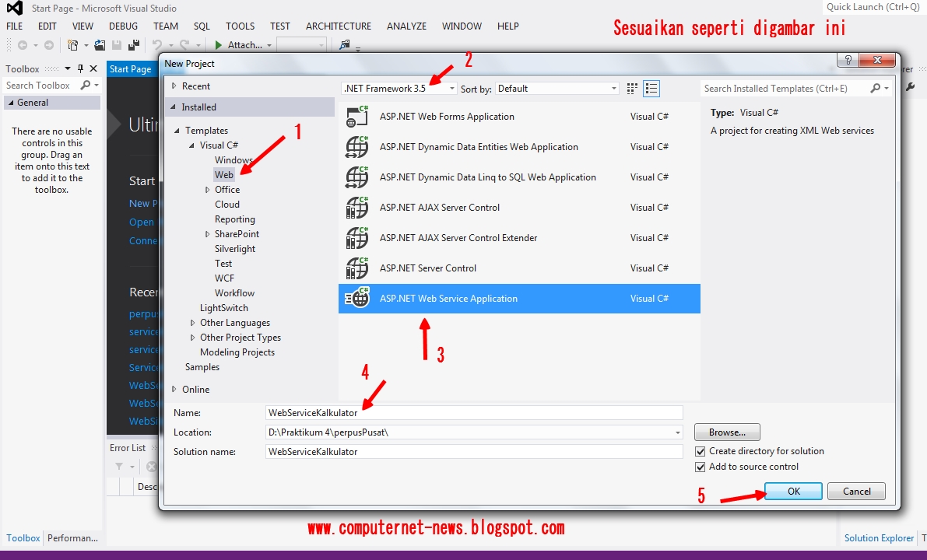Switch templates to small icons view

tap(632, 89)
